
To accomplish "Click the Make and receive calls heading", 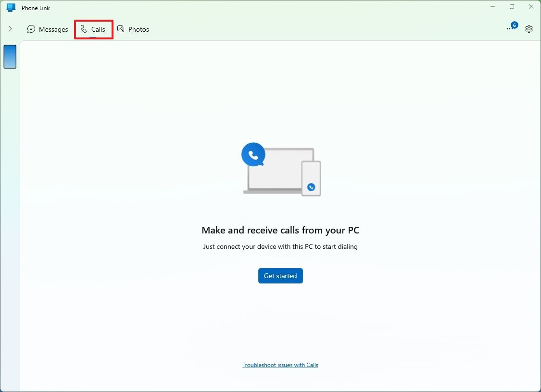I will (280, 230).
